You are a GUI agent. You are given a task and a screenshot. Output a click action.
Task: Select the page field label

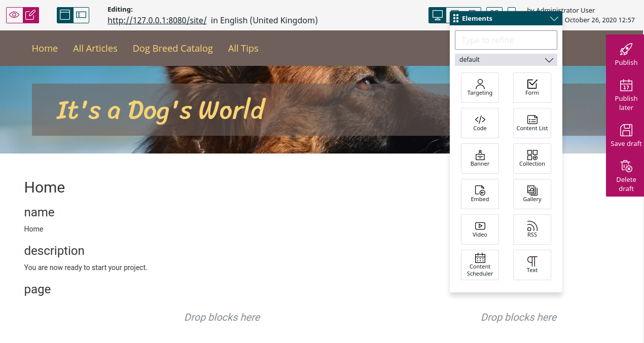coord(38,290)
